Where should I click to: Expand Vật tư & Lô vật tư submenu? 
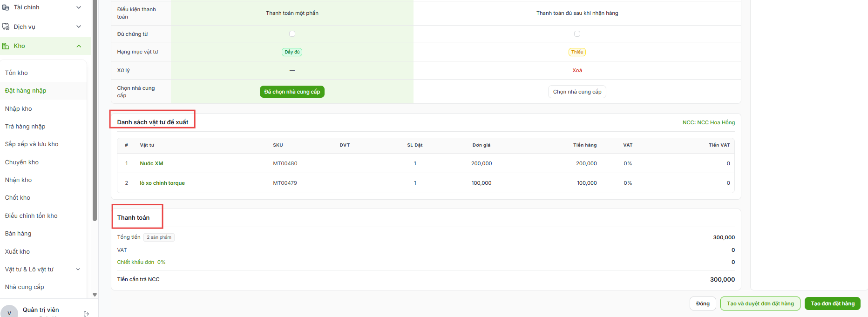78,270
